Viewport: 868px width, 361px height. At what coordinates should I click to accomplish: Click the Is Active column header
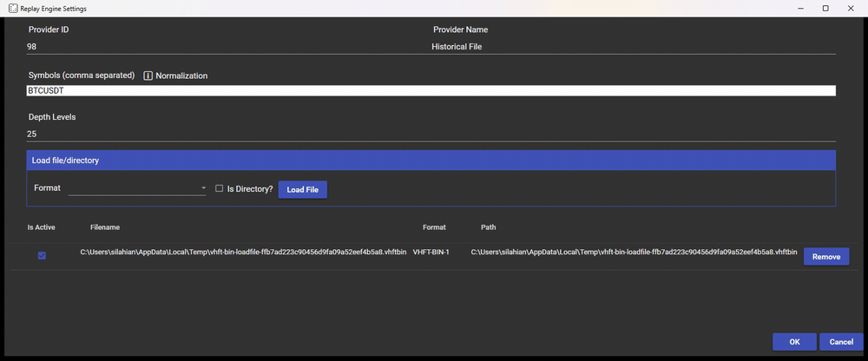[42, 227]
